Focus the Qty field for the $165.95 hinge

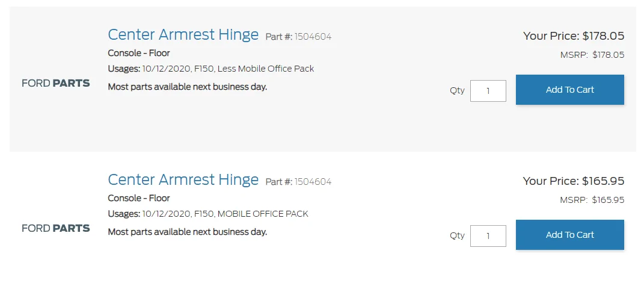point(488,236)
